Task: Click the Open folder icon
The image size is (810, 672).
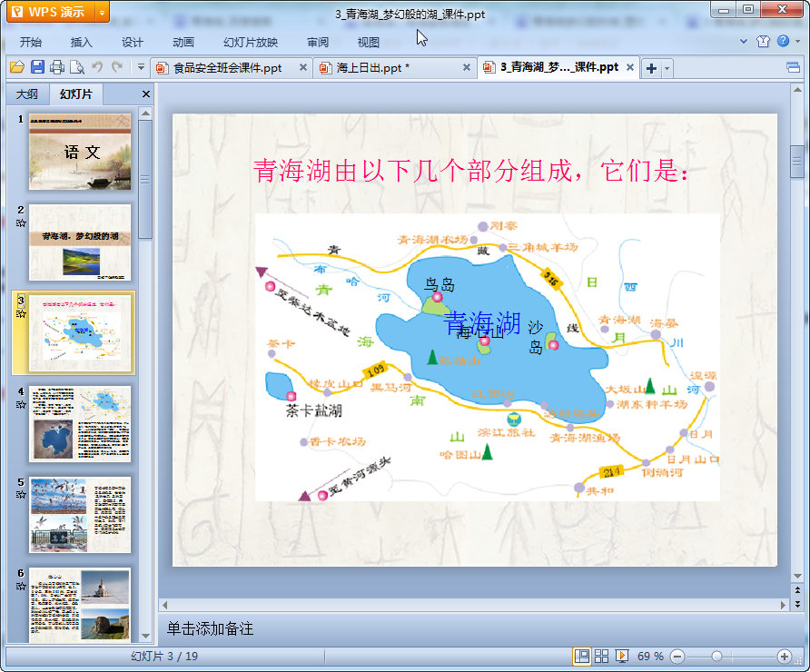Action: point(16,67)
